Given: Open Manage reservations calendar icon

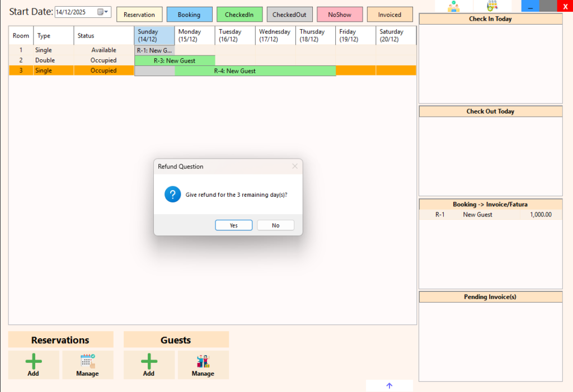Looking at the screenshot, I should (x=87, y=361).
